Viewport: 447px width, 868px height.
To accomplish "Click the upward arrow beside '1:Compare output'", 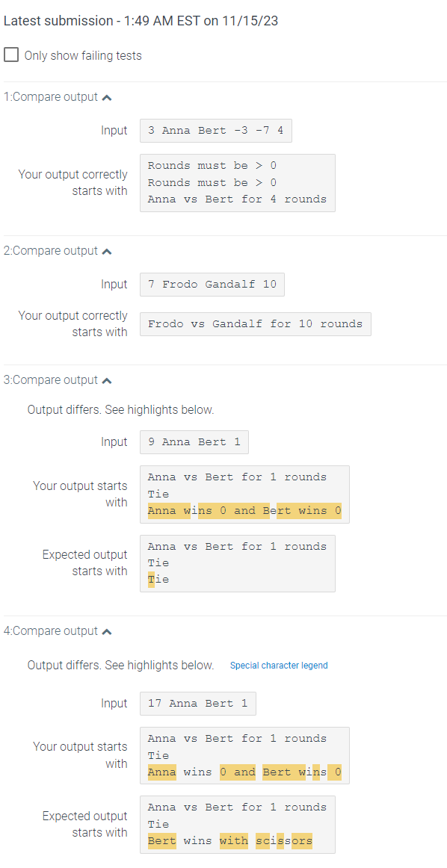I will (107, 96).
